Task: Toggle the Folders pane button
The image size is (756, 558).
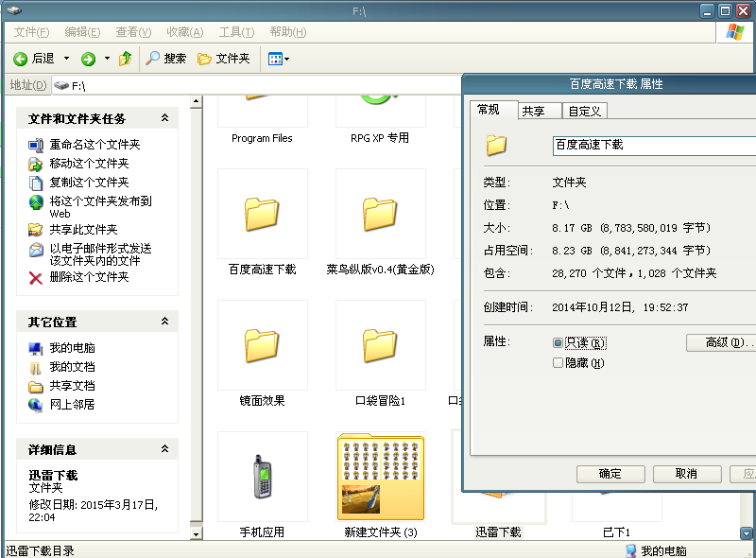Action: coord(224,59)
